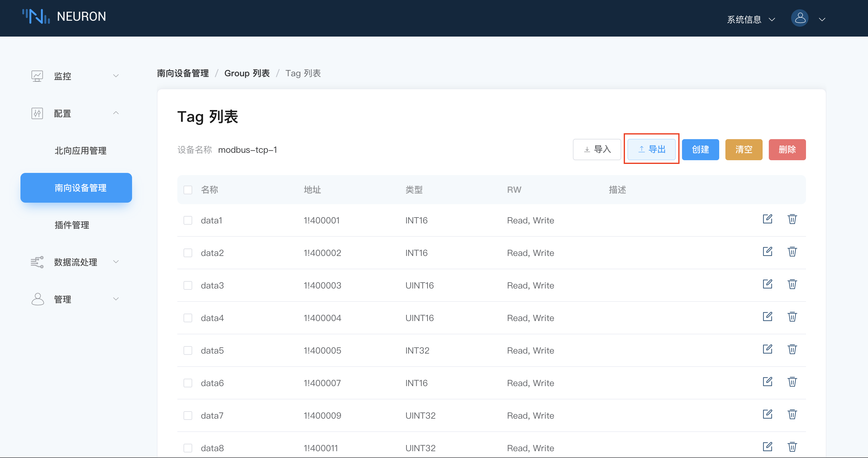Click the red 删除 button
Viewport: 868px width, 458px height.
point(787,150)
